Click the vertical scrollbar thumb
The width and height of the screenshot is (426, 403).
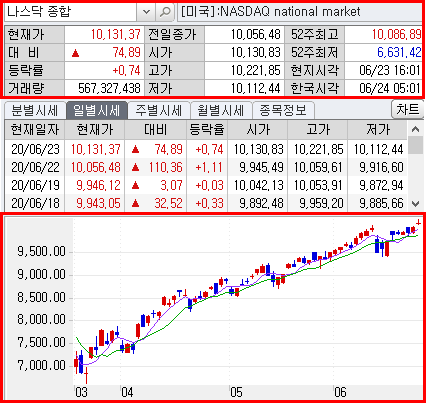point(415,145)
